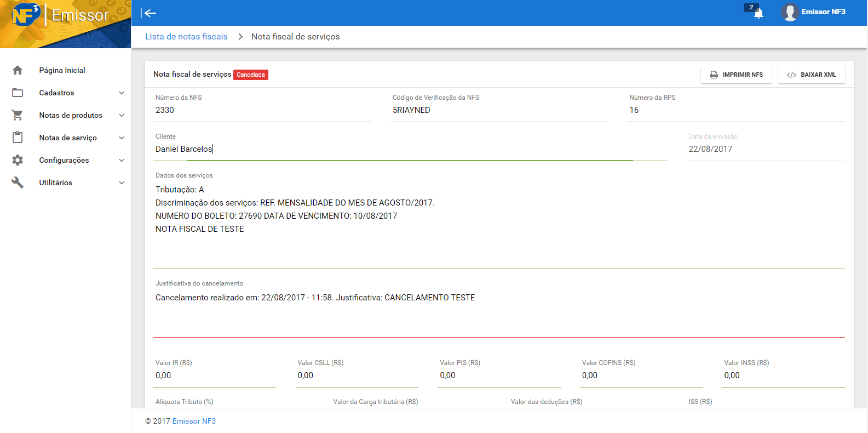Click the Utilitários wrench icon
The width and height of the screenshot is (868, 433).
tap(18, 183)
